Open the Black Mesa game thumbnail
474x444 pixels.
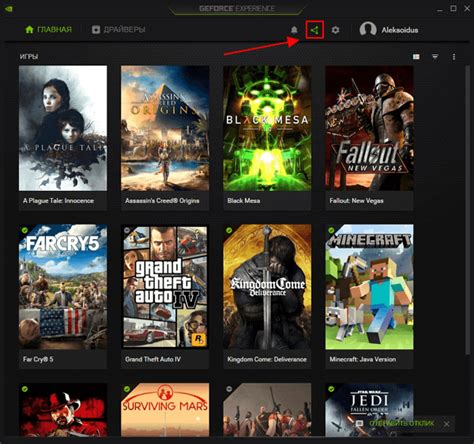click(267, 128)
